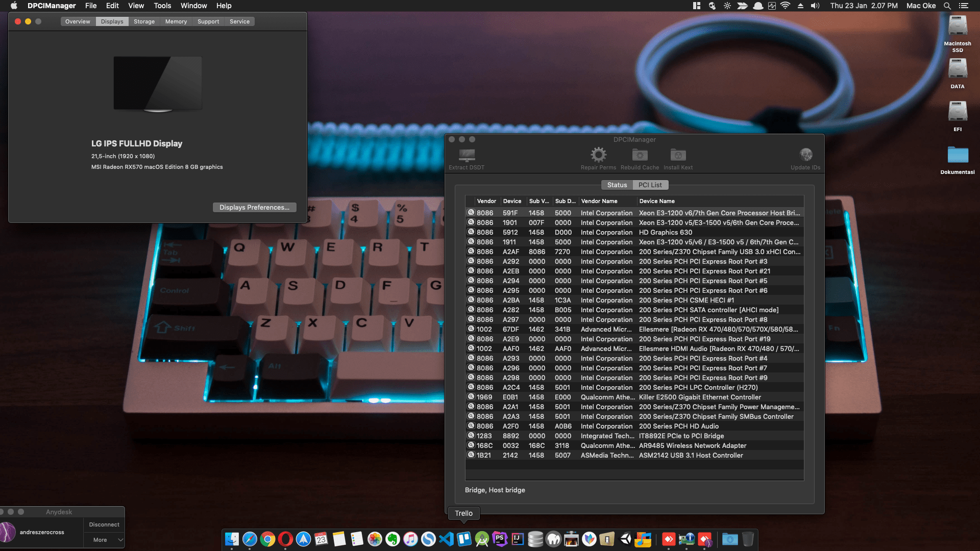Click the andreszerocross Anydesk avatar
The height and width of the screenshot is (551, 980).
(x=8, y=532)
